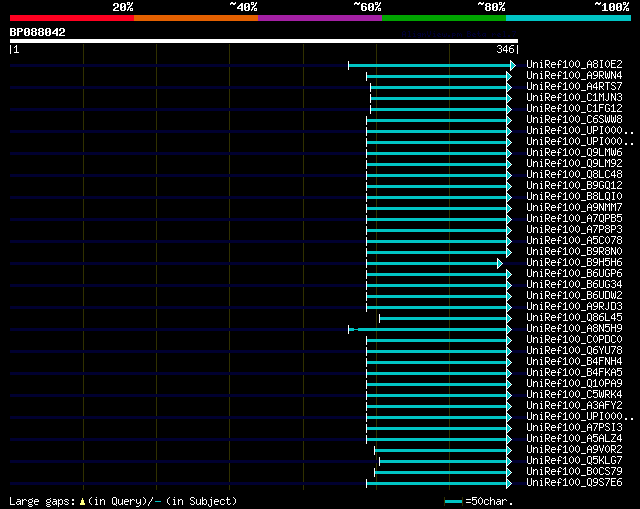Select the UniRef100_A8N5H9 label
Viewport: 640px width, 509px height.
coord(574,329)
